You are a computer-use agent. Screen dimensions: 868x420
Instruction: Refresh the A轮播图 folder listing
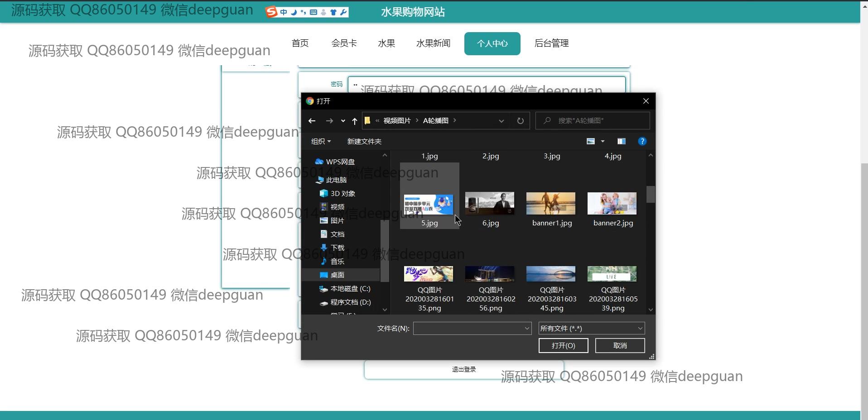pos(520,121)
